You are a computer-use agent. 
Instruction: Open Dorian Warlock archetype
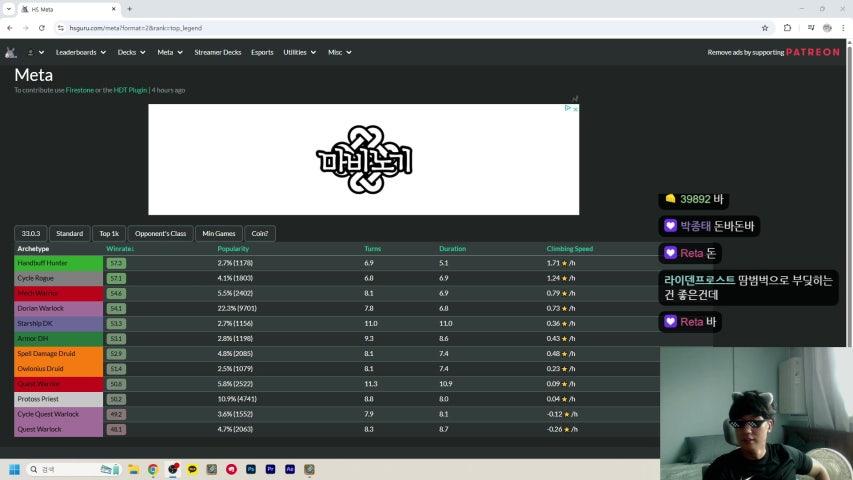40,308
